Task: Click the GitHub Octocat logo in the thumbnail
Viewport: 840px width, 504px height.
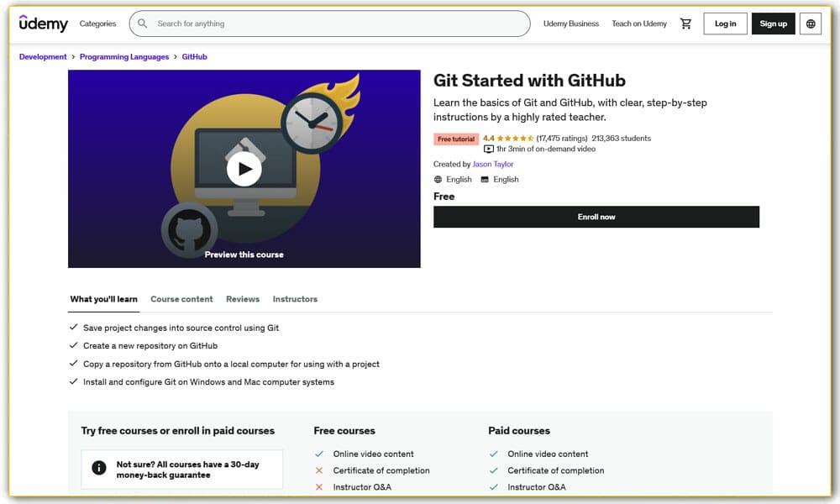Action: coord(192,227)
